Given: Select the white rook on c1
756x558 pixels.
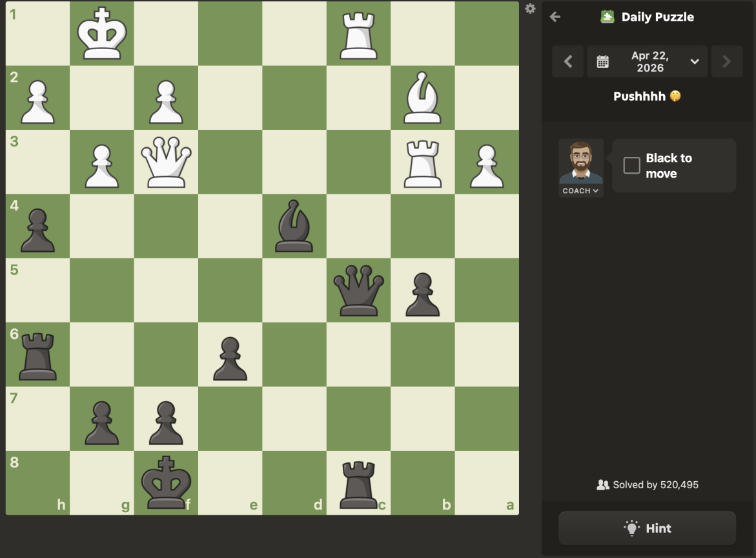Looking at the screenshot, I should 358,35.
